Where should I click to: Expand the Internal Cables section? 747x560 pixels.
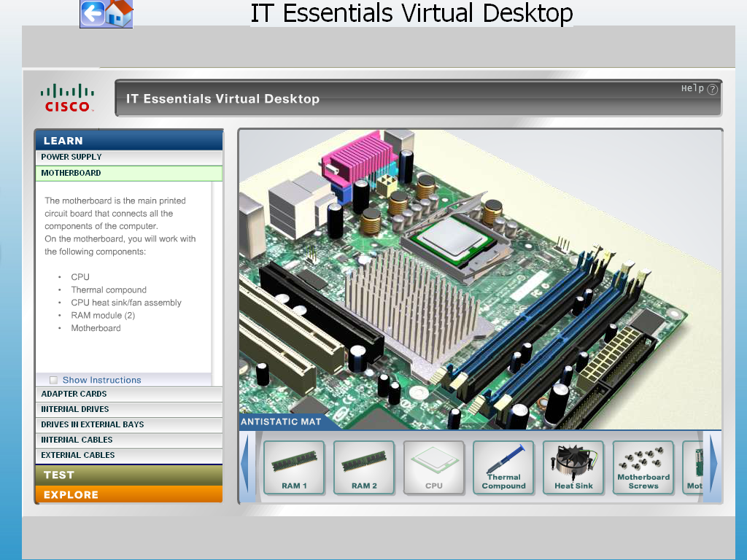click(128, 440)
